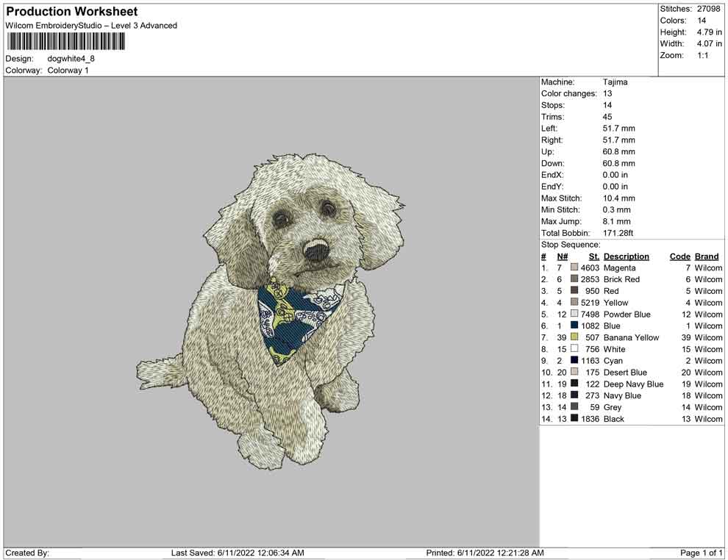Click the Brick Red color swatch

click(x=574, y=279)
